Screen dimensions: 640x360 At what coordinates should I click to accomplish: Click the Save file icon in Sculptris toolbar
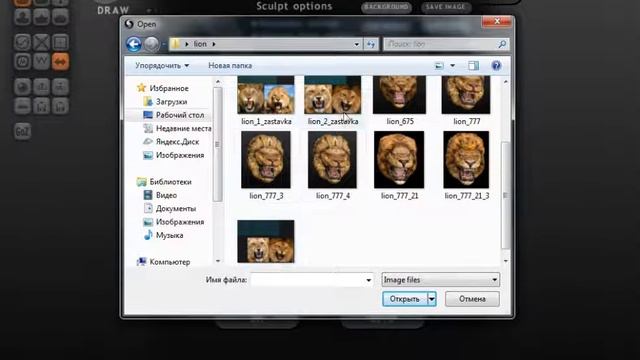60,106
